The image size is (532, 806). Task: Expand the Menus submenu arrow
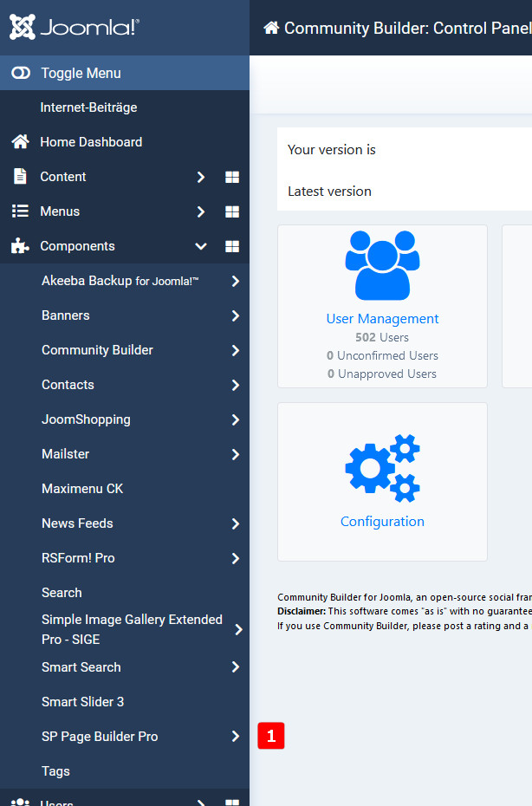coord(201,211)
